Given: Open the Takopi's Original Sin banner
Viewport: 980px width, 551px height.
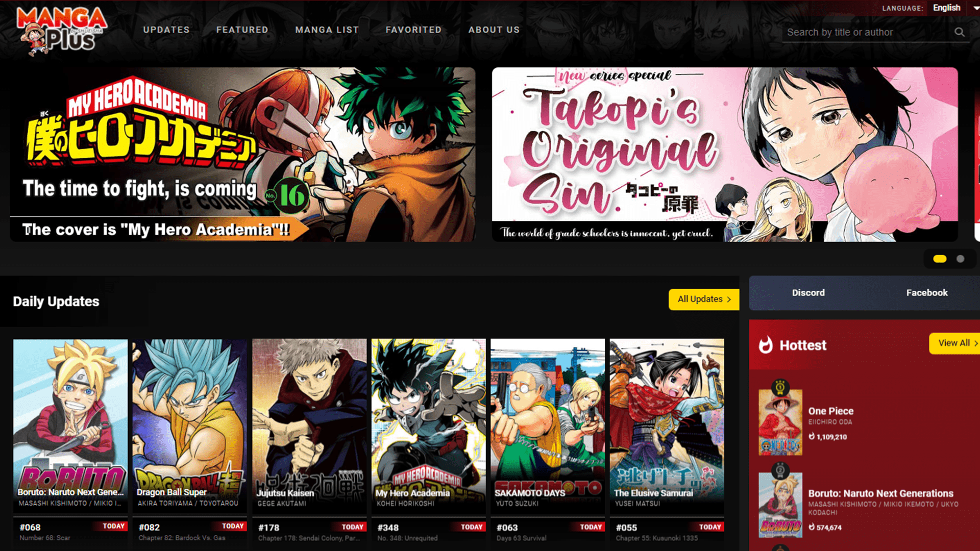Looking at the screenshot, I should click(725, 155).
